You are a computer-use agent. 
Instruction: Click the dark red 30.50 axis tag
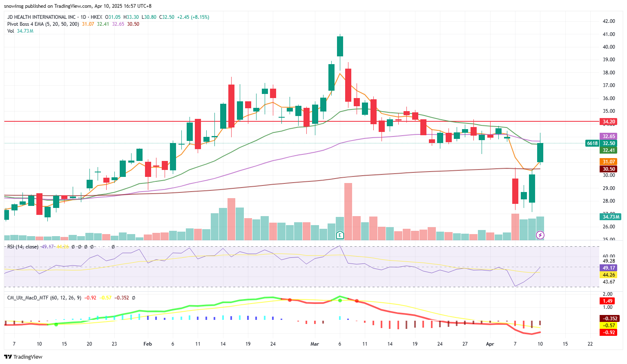(609, 169)
